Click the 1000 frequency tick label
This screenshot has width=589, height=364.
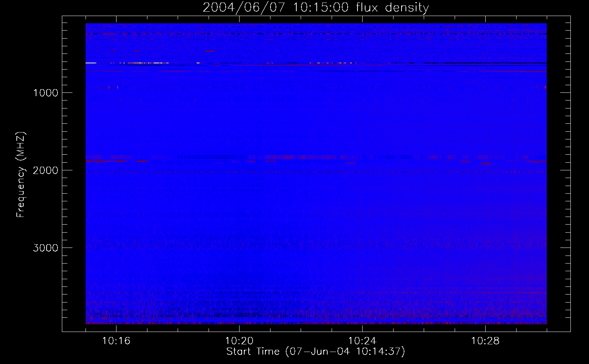coord(46,93)
